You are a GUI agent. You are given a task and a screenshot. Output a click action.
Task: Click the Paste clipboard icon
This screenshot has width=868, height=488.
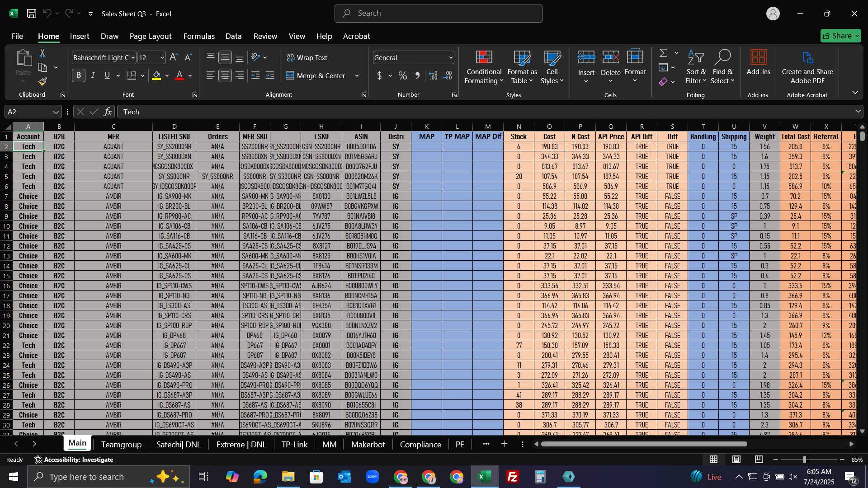23,59
